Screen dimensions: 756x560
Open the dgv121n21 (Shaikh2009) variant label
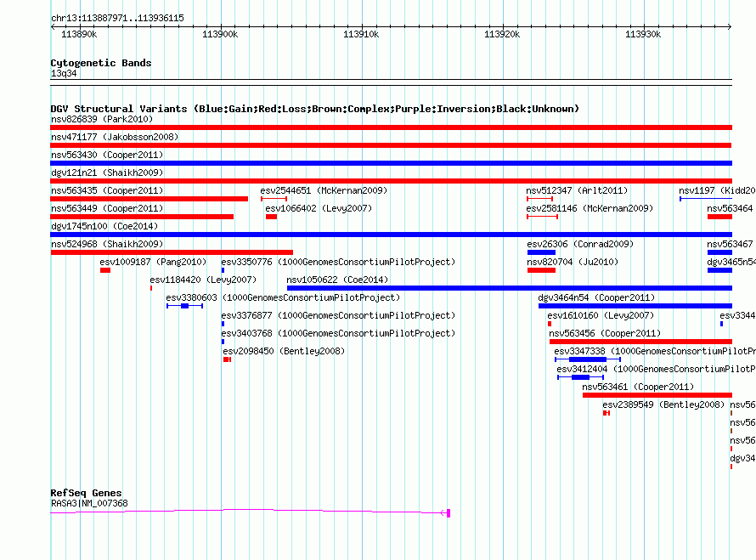tap(107, 173)
